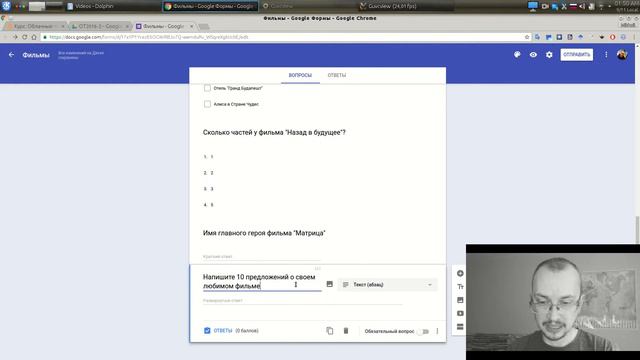Click the page vertical scrollbar thumb

tap(637, 230)
